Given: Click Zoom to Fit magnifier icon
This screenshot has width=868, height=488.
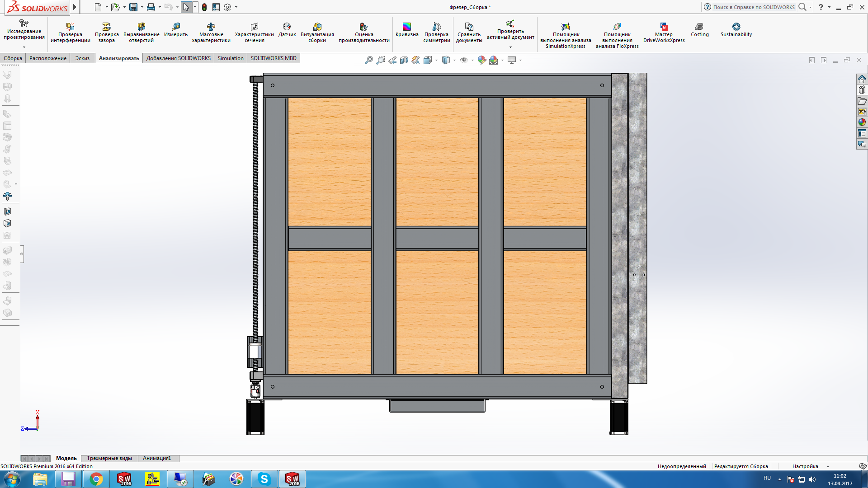Looking at the screenshot, I should [369, 60].
